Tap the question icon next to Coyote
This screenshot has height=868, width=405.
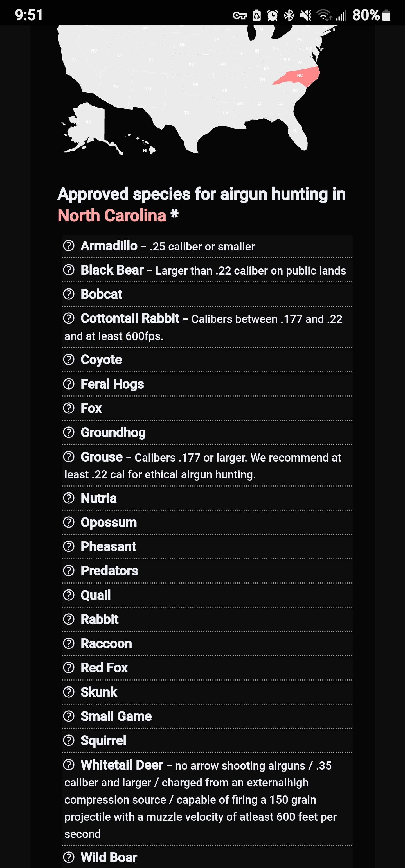click(69, 360)
